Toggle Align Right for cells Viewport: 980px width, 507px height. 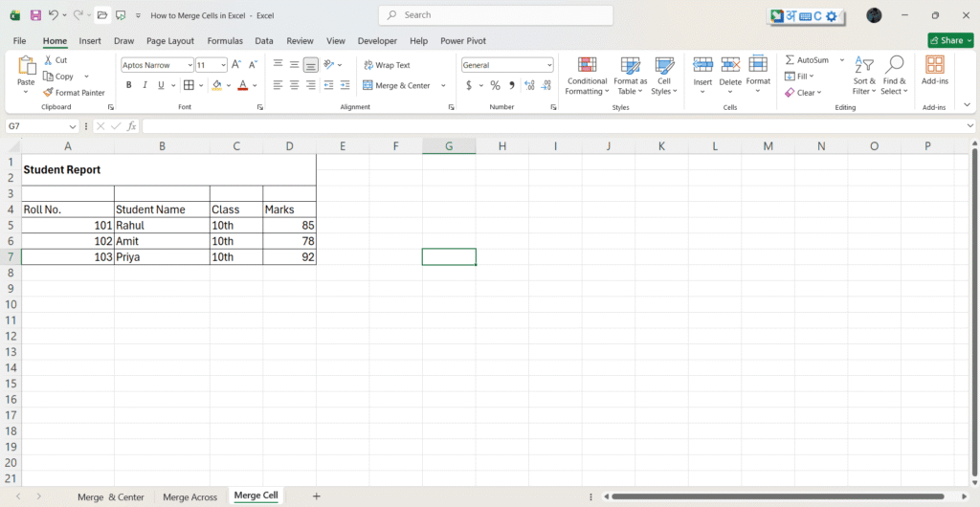311,85
